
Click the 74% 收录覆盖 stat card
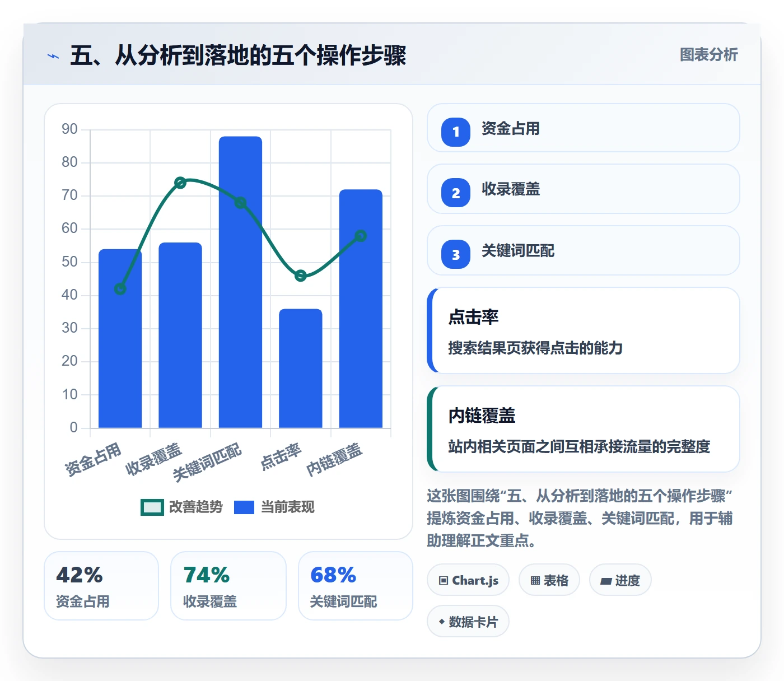pyautogui.click(x=228, y=586)
